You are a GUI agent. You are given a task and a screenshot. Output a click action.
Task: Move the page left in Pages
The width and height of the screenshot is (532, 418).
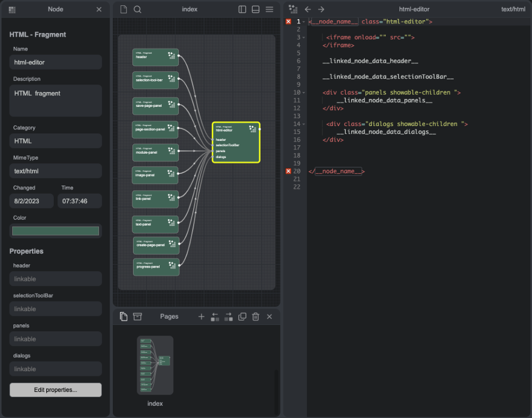(x=215, y=316)
